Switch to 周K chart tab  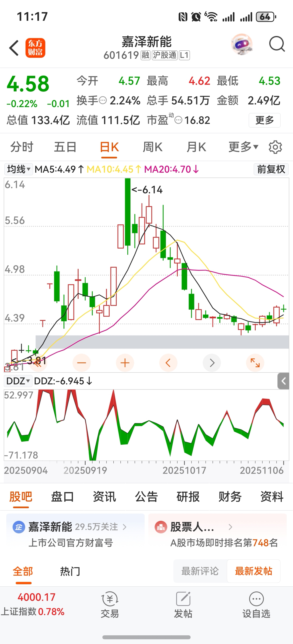coord(153,147)
